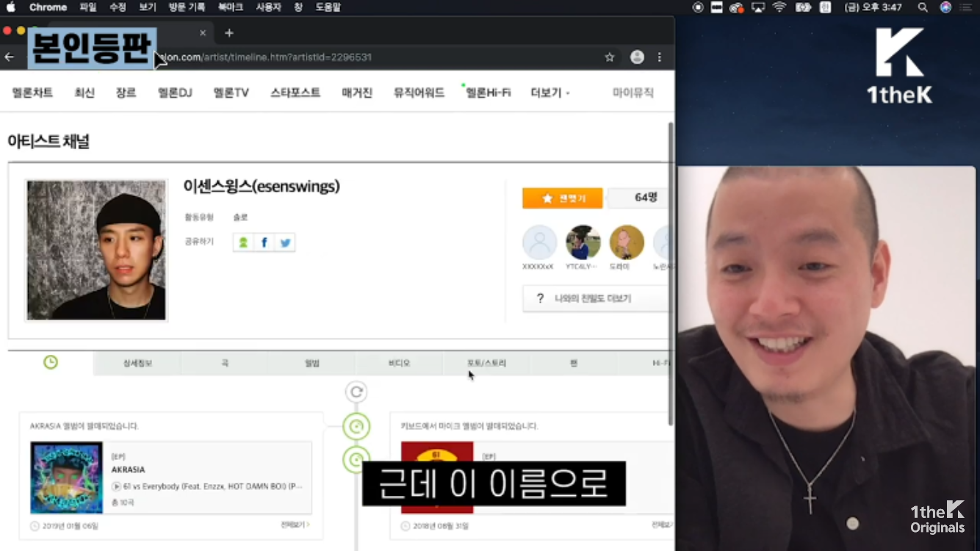Switch to the 팬 tab
The image size is (980, 551).
point(574,363)
